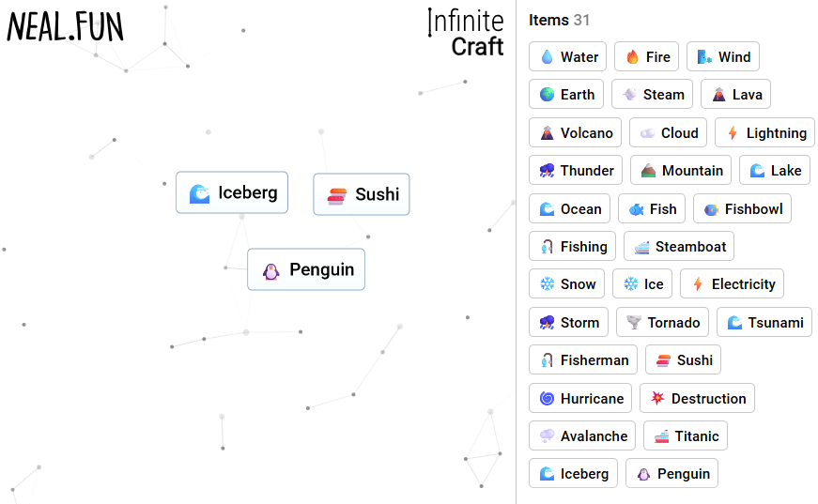
Task: Select the Steamboat item
Action: click(x=678, y=247)
